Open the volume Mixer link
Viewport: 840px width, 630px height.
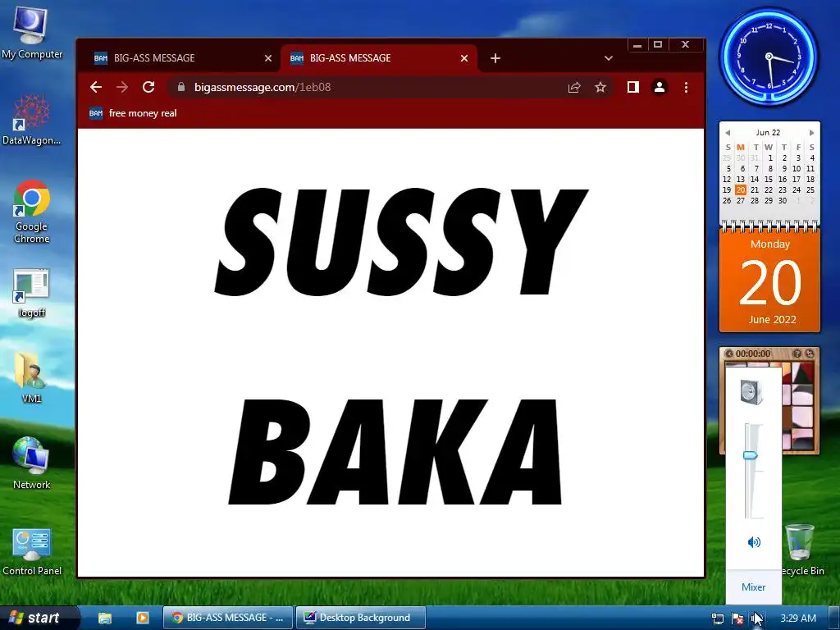(753, 587)
